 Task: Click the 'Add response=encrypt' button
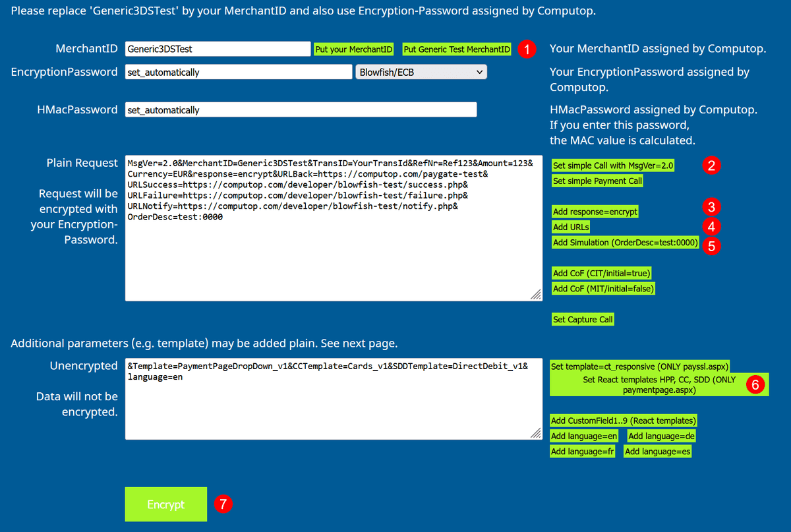point(595,212)
